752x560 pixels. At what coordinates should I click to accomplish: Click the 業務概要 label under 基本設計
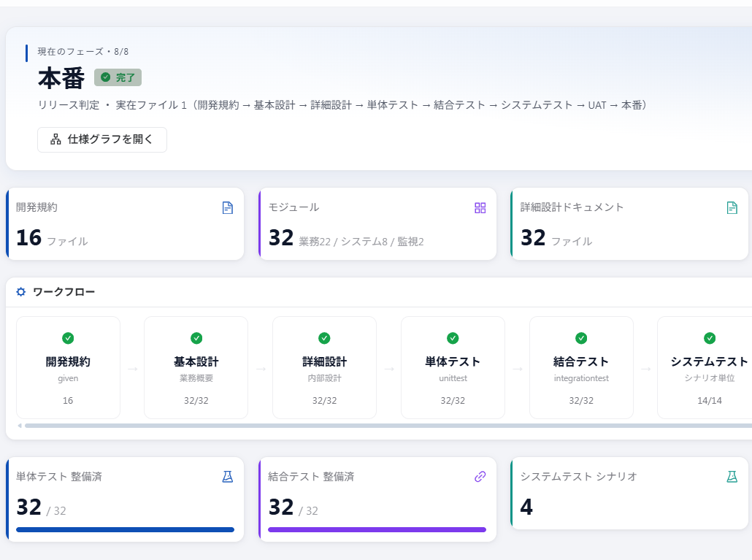pos(196,378)
